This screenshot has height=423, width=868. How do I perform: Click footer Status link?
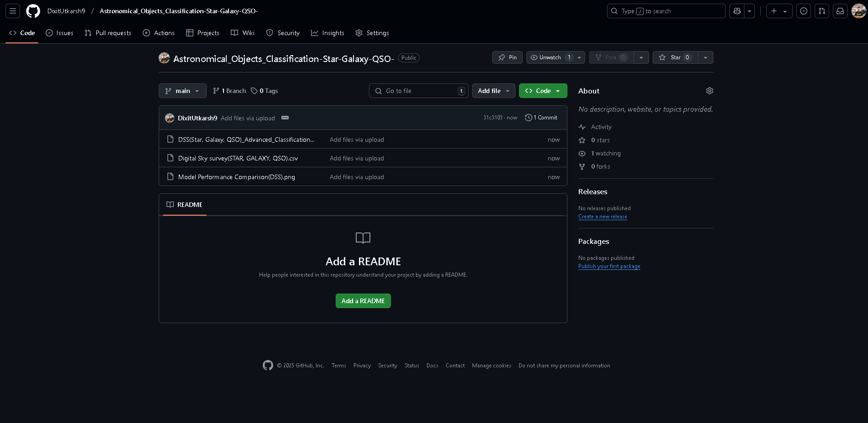click(x=412, y=366)
